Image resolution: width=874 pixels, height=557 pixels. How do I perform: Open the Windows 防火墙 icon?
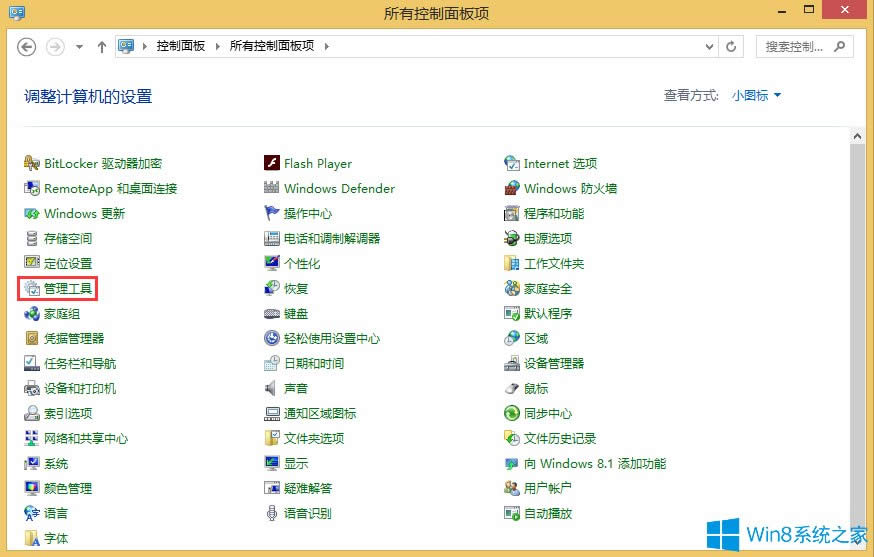point(512,189)
